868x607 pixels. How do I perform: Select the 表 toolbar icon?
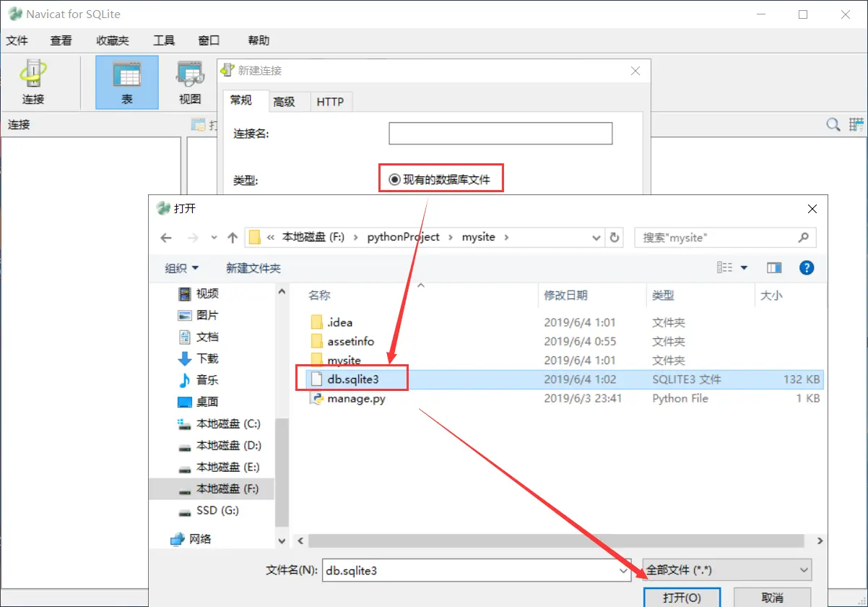[127, 82]
